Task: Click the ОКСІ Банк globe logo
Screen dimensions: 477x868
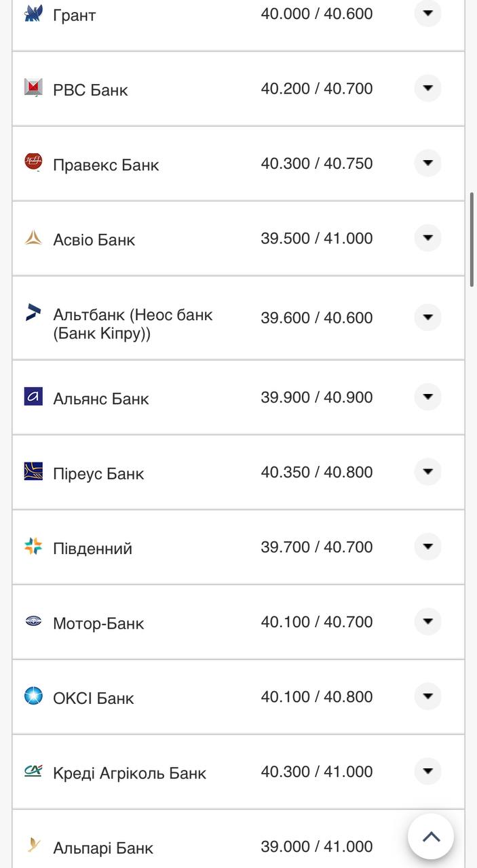Action: (x=32, y=696)
